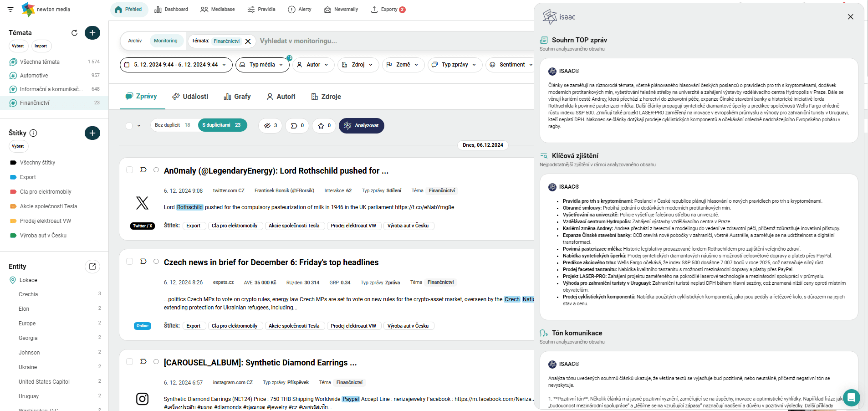Check the Lord Rothschild article checkbox

tap(129, 170)
